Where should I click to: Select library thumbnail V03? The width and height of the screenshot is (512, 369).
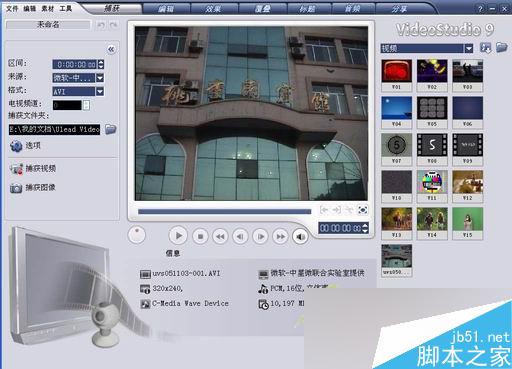[468, 75]
